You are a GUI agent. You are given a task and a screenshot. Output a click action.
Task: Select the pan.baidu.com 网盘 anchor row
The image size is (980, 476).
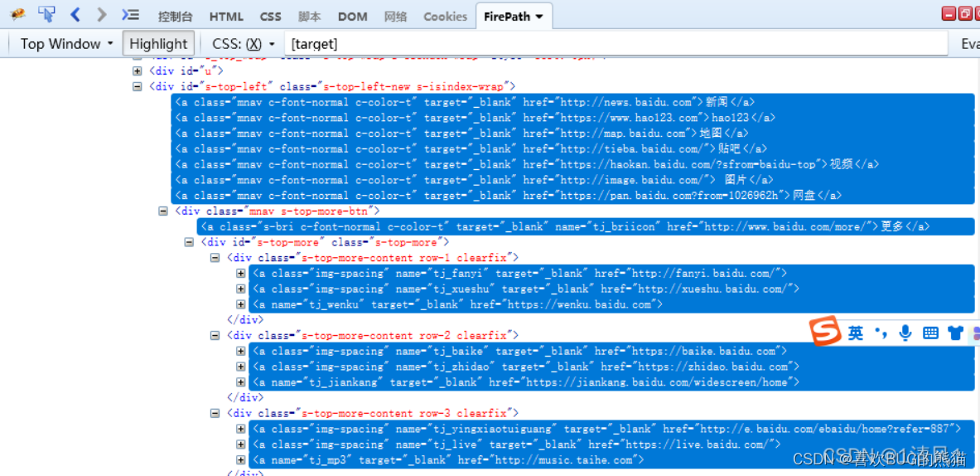(x=572, y=196)
